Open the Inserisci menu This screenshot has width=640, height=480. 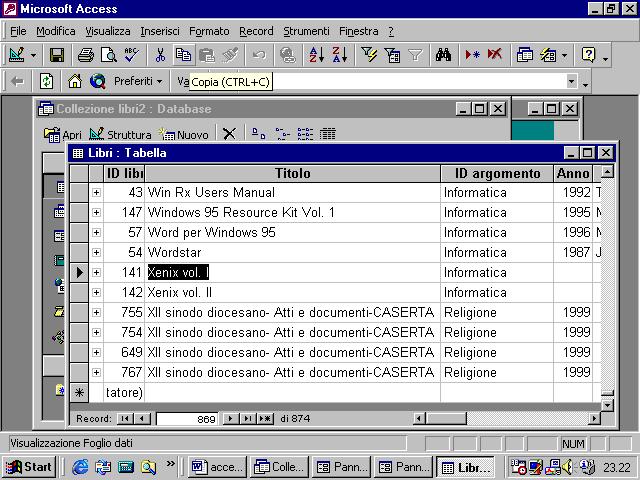[x=160, y=31]
